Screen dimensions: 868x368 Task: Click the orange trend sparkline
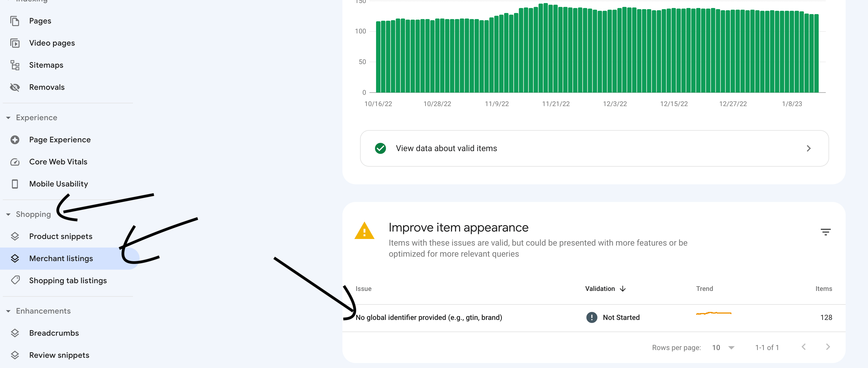713,313
